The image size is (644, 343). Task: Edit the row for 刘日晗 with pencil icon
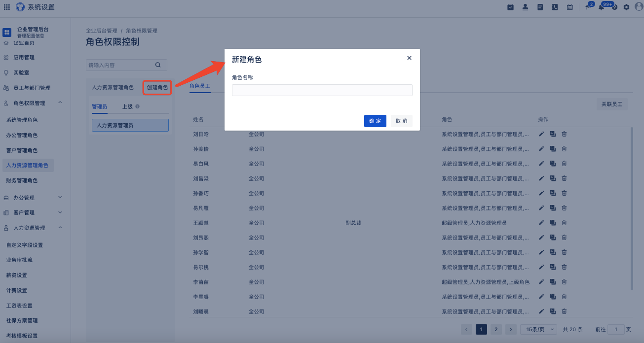click(541, 134)
